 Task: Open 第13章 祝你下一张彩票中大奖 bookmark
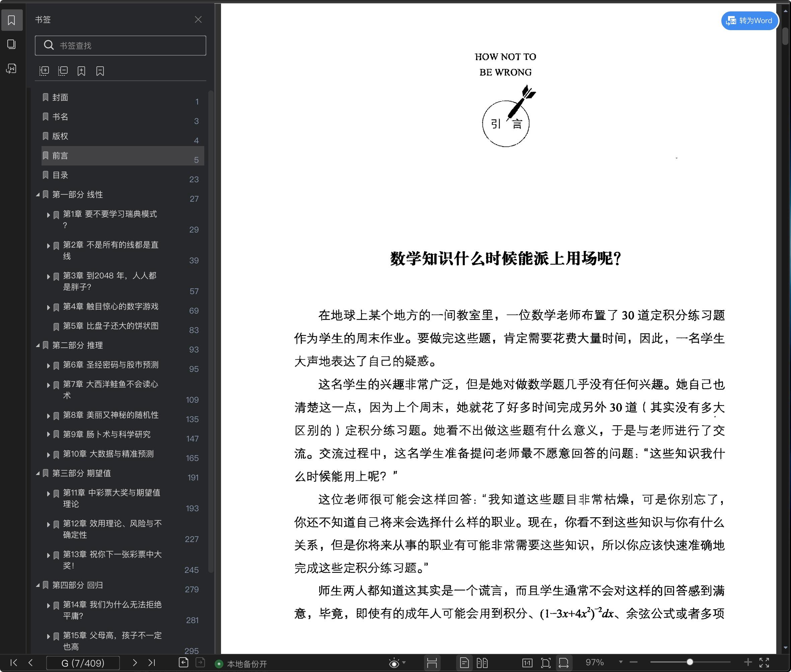click(x=112, y=560)
